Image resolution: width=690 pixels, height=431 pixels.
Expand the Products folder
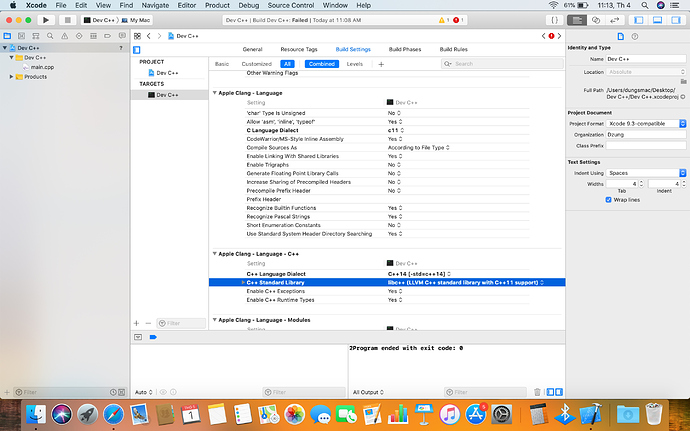click(x=11, y=77)
